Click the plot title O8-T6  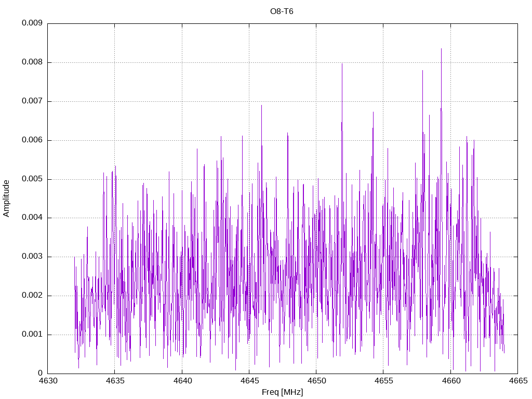(282, 11)
